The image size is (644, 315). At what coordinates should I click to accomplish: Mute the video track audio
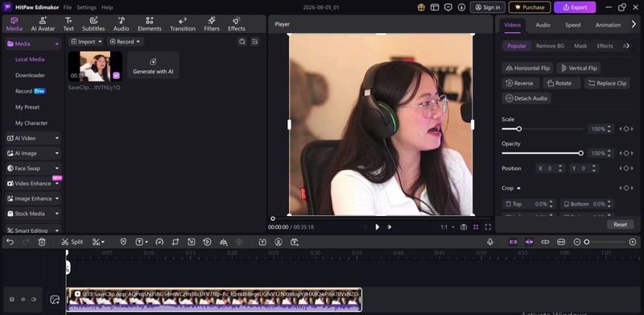(x=34, y=300)
